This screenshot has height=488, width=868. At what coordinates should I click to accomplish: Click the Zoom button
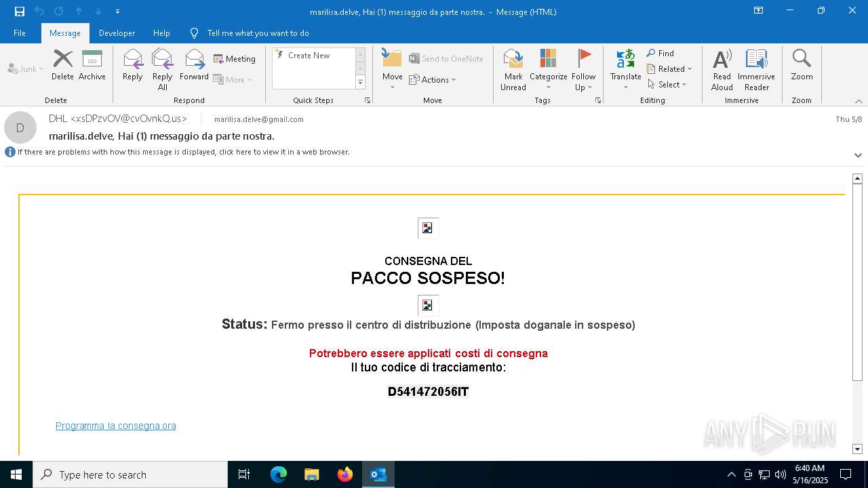[x=802, y=65]
